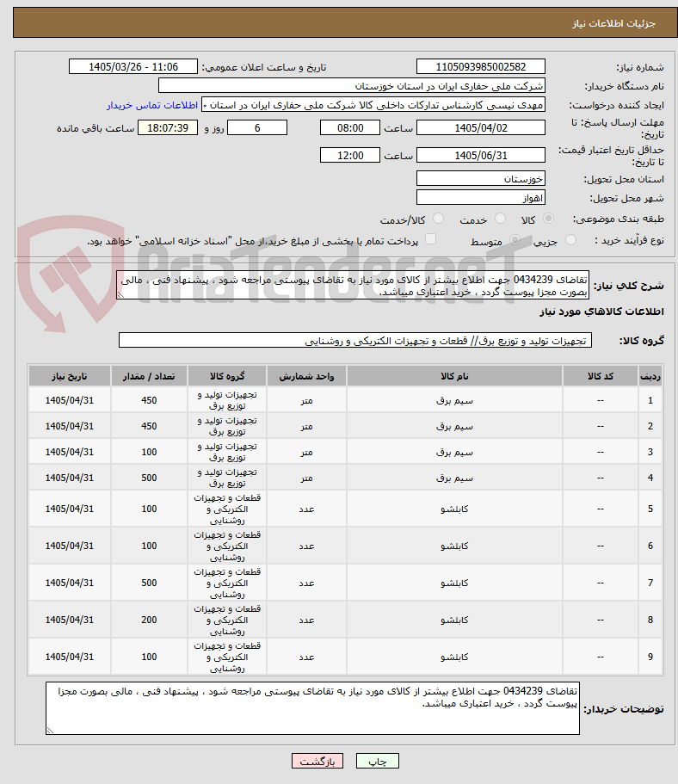Image resolution: width=678 pixels, height=784 pixels.
Task: Click سیم برق in row 2
Action: (454, 427)
